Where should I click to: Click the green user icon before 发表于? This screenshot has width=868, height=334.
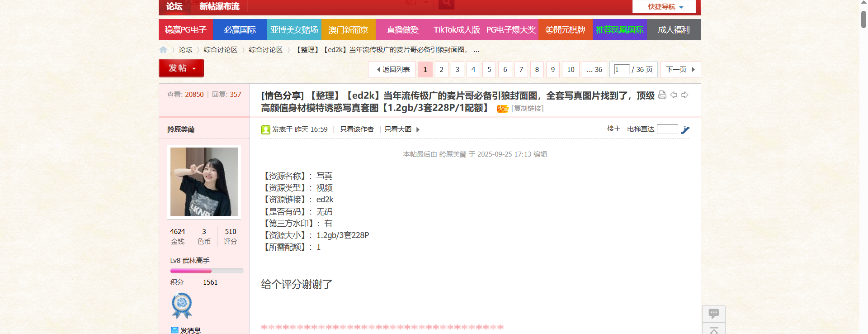click(x=266, y=130)
